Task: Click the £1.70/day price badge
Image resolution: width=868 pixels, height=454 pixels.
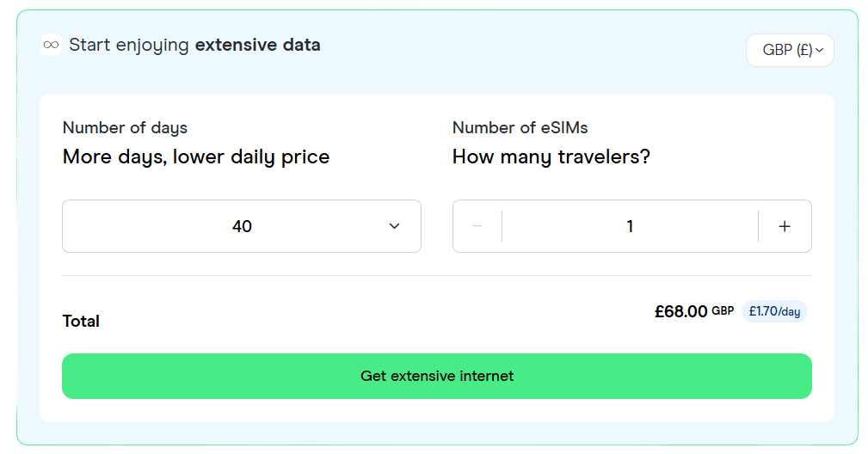Action: click(774, 311)
